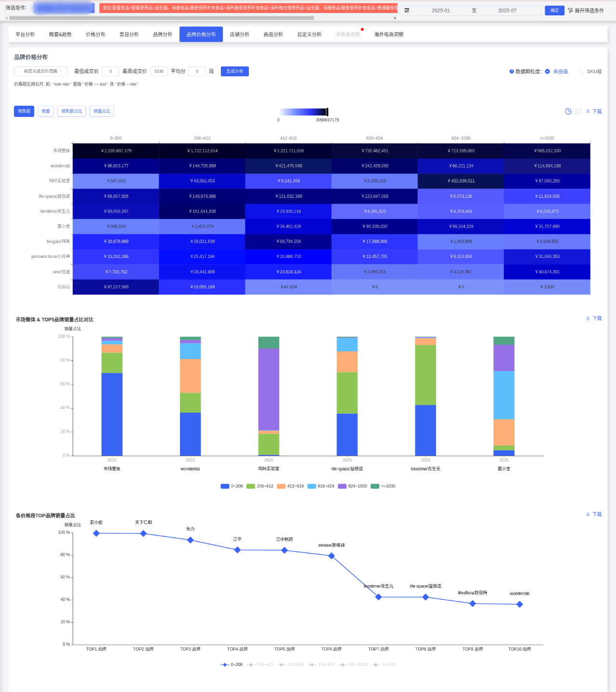Open the 海外电商洞察 tab
Image resolution: width=616 pixels, height=692 pixels.
click(x=388, y=35)
